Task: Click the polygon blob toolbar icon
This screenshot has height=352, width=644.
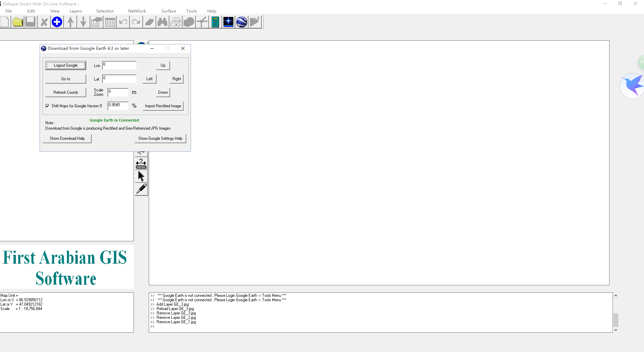Action: point(189,22)
